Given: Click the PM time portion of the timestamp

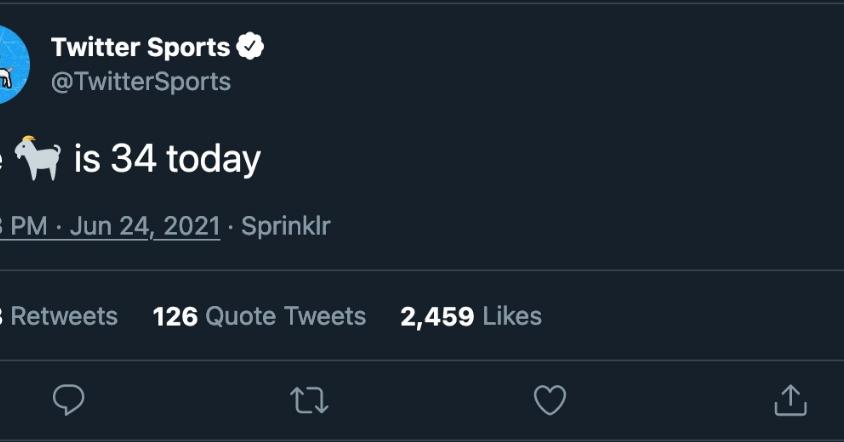Looking at the screenshot, I should tap(27, 226).
